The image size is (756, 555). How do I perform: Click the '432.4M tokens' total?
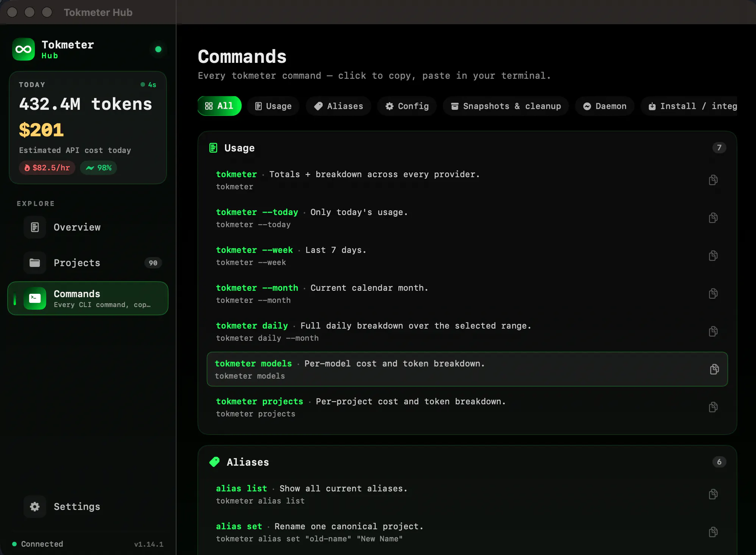pyautogui.click(x=86, y=104)
